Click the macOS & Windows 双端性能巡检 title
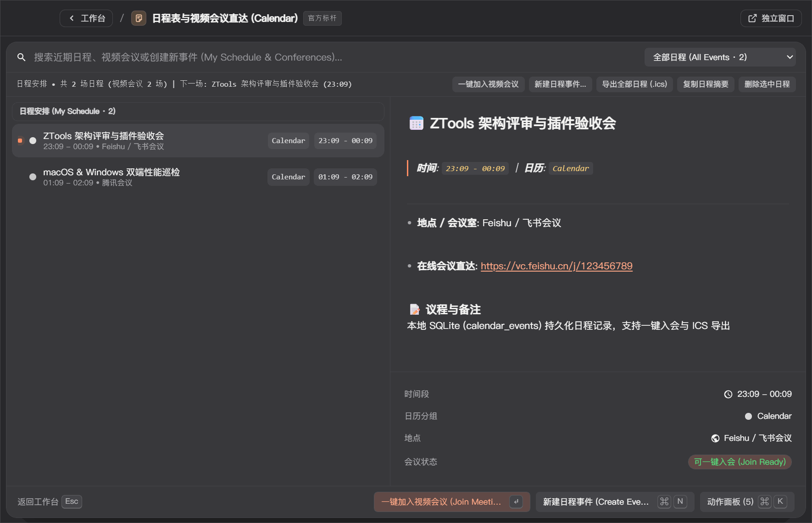Screen dimensions: 812x523 pyautogui.click(x=111, y=172)
